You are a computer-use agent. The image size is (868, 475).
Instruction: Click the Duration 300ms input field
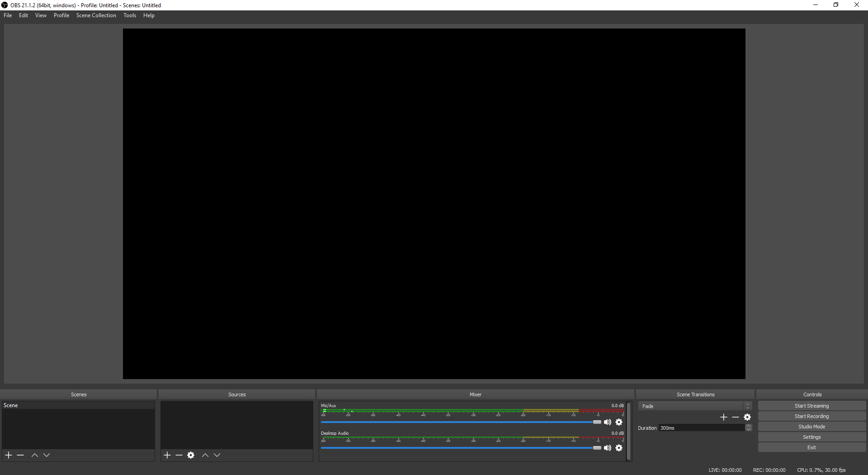tap(702, 428)
